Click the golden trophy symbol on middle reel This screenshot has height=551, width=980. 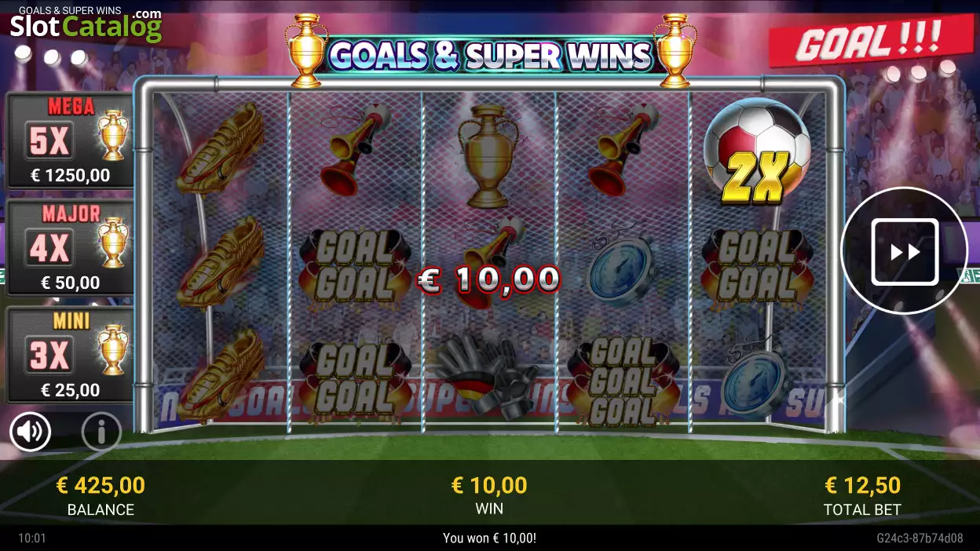click(x=490, y=156)
